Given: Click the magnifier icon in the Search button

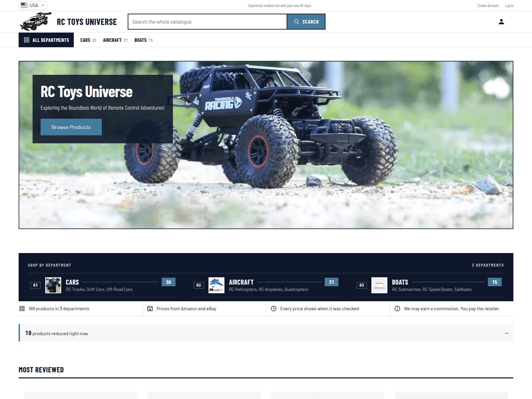Looking at the screenshot, I should click(297, 22).
